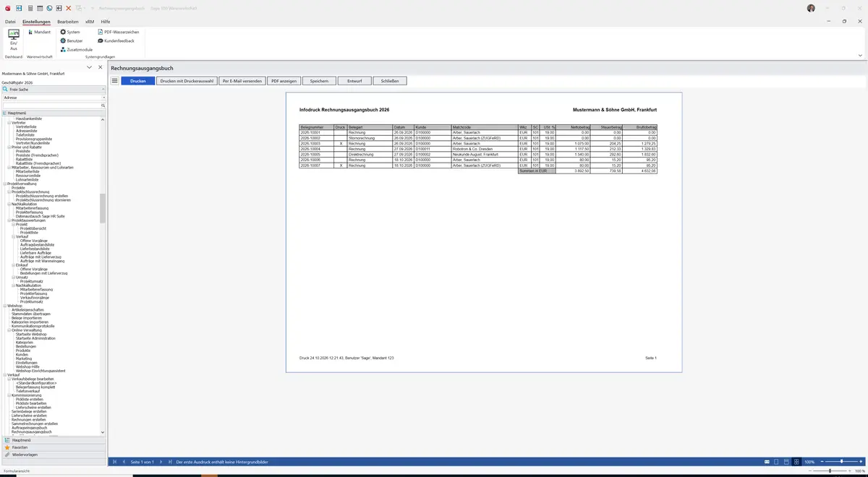Screen dimensions: 868x477
Task: Open PDF-Wasserzeichen settings
Action: [118, 32]
